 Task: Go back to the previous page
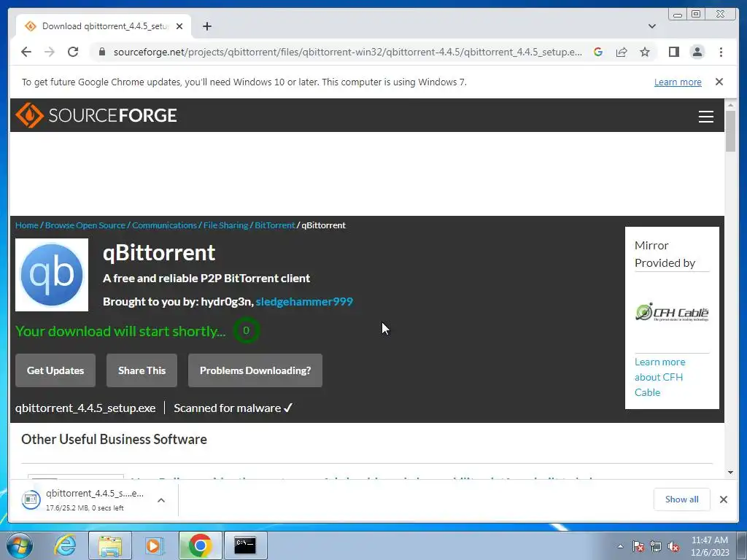pos(26,52)
